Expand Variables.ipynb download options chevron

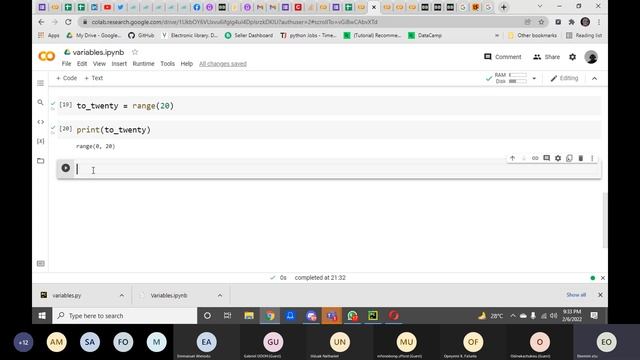pos(220,295)
